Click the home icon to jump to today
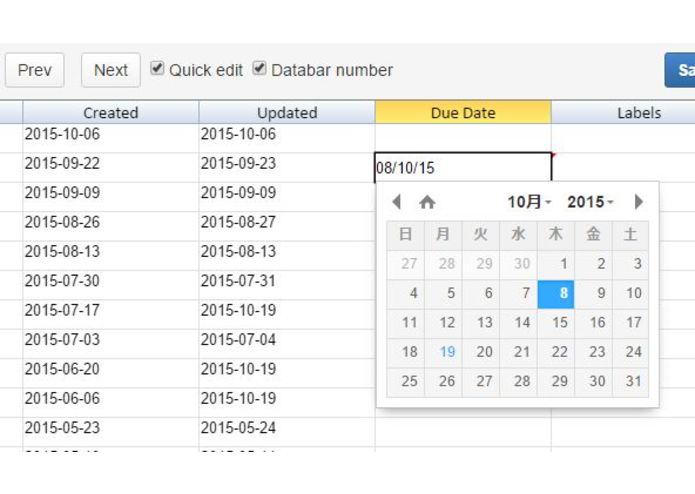Image resolution: width=695 pixels, height=494 pixels. pos(427,202)
